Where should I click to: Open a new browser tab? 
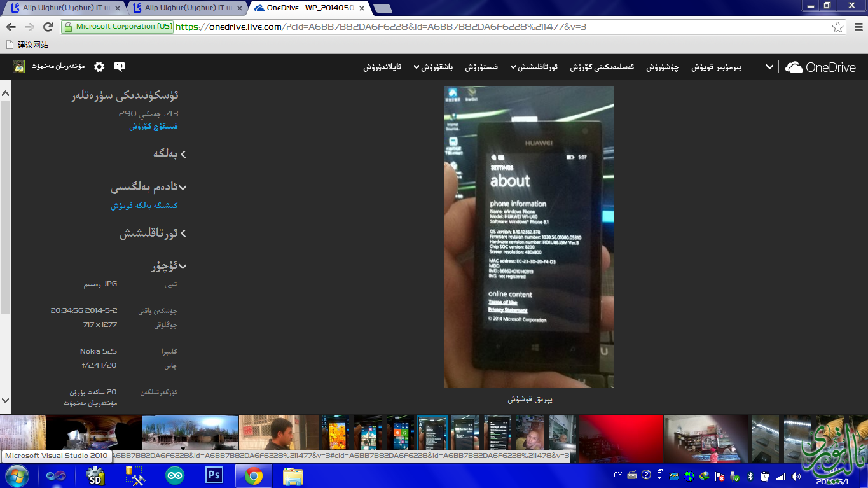click(x=382, y=8)
